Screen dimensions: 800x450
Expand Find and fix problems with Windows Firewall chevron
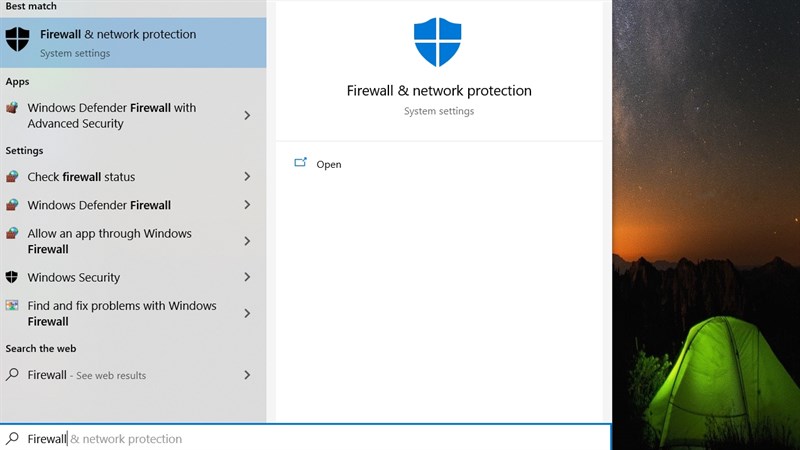pos(247,313)
